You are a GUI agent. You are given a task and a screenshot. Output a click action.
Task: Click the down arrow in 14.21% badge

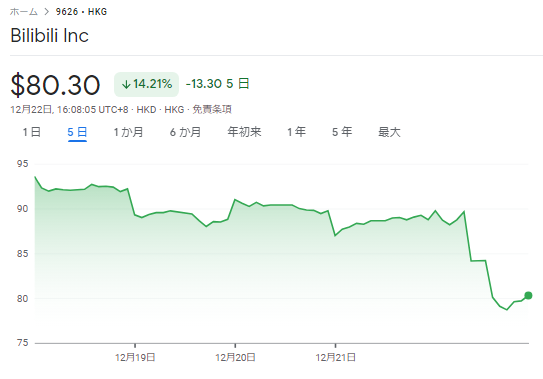coord(126,84)
